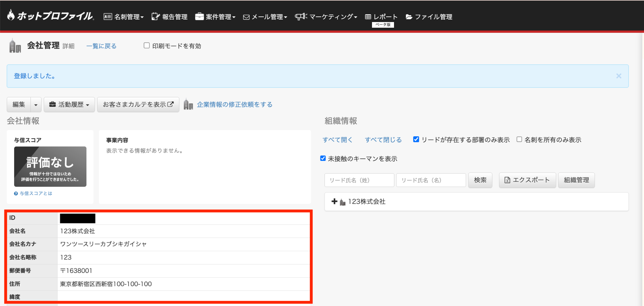Click the address 東京都新宿区西新宿100-100-100
Viewport: 644px width, 306px height.
pos(106,284)
